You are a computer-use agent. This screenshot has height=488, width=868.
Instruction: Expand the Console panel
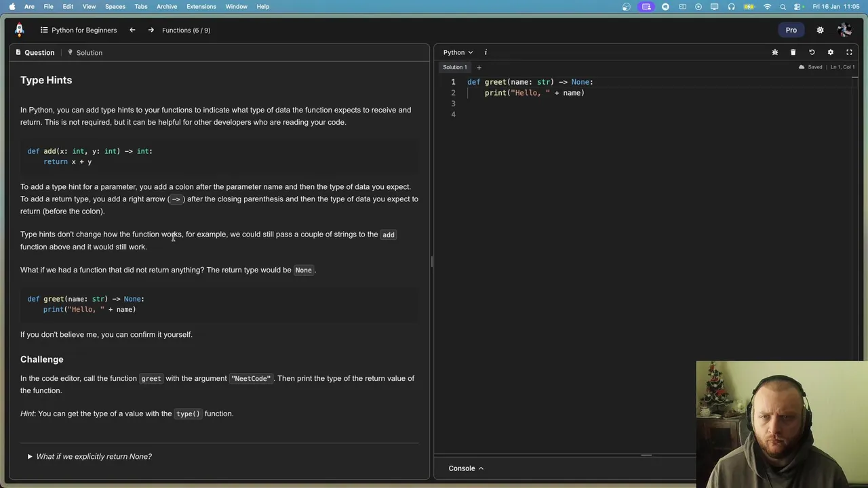click(x=466, y=468)
